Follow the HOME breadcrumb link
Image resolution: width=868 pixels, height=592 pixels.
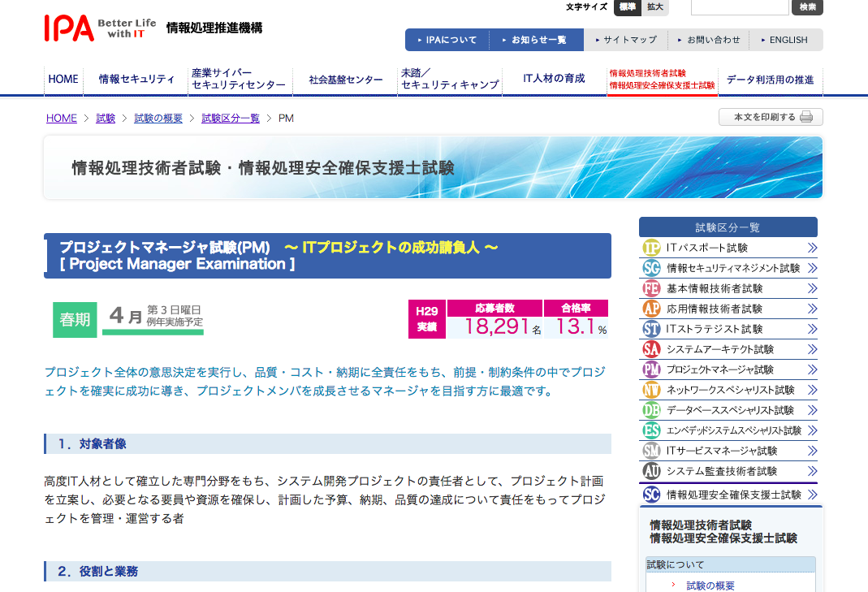pos(62,118)
